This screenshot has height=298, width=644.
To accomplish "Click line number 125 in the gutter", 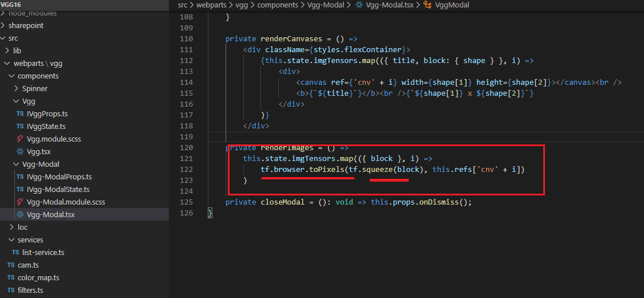I will pyautogui.click(x=187, y=202).
